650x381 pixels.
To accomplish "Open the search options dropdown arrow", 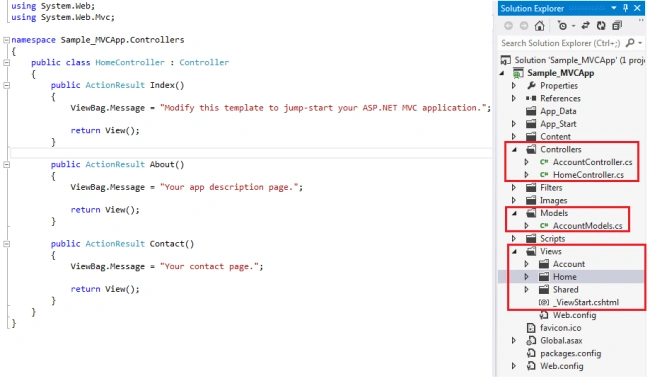I will 640,43.
